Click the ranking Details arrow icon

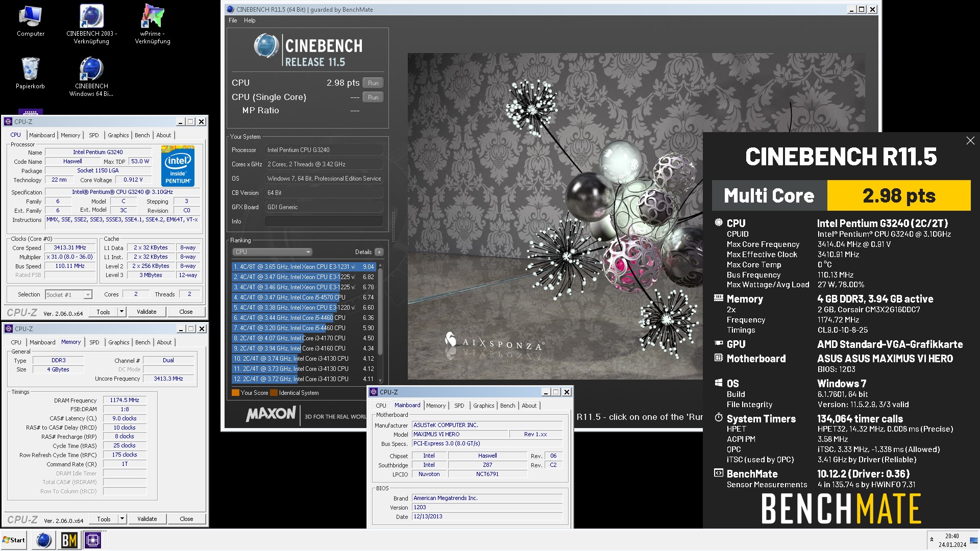click(x=379, y=252)
